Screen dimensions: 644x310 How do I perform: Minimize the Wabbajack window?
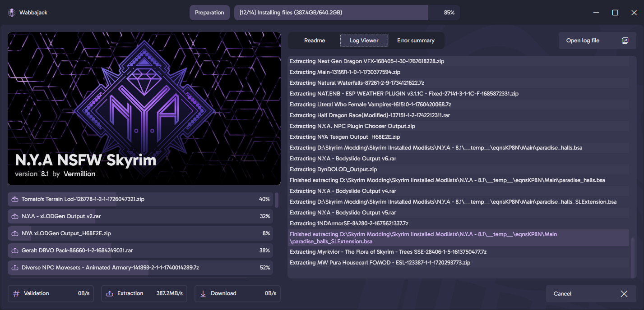click(x=596, y=13)
